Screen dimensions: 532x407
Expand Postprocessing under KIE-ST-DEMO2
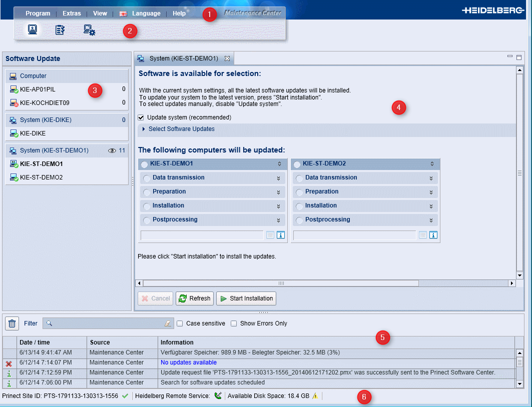(x=431, y=220)
